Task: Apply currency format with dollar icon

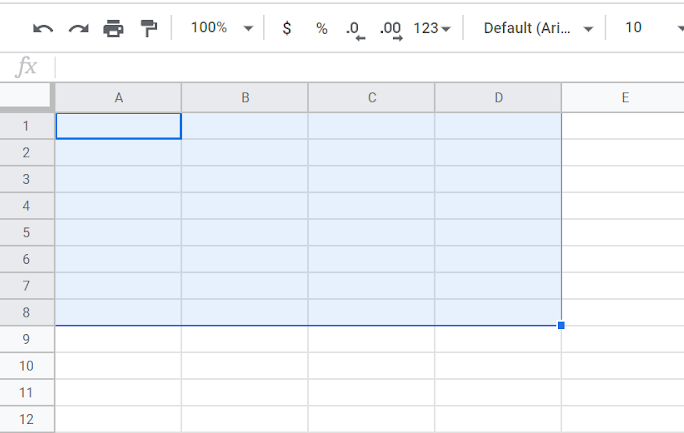Action: click(287, 28)
